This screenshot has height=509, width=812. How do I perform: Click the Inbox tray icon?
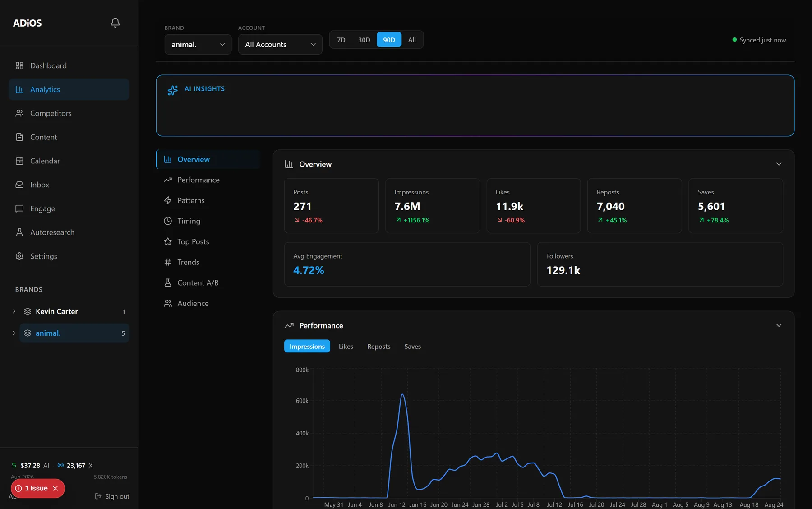(x=19, y=185)
